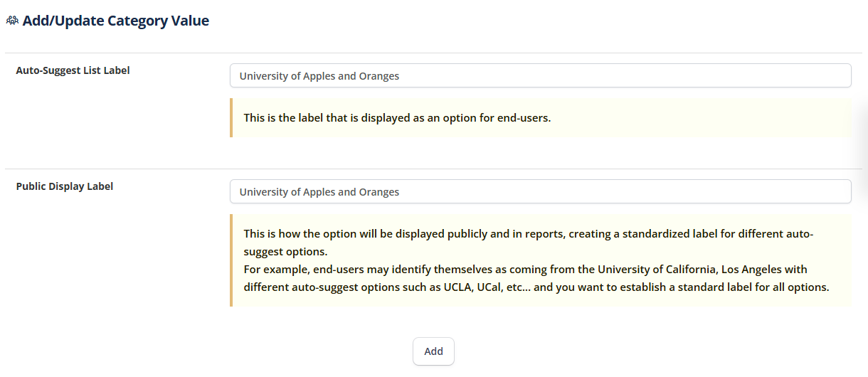The height and width of the screenshot is (377, 868).
Task: Click the orange left border of Public Display note
Action: pos(231,260)
